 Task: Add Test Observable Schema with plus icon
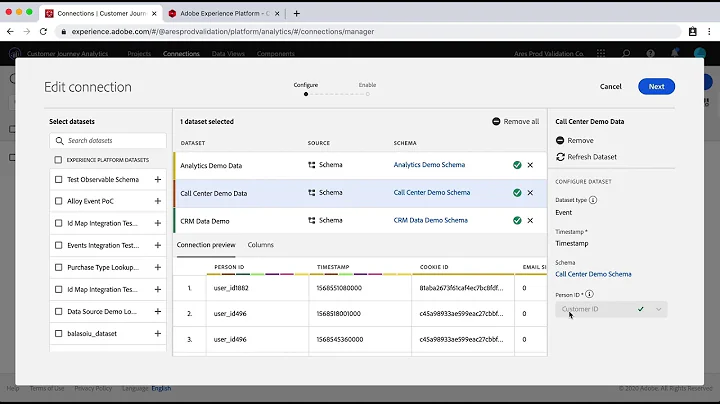158,180
